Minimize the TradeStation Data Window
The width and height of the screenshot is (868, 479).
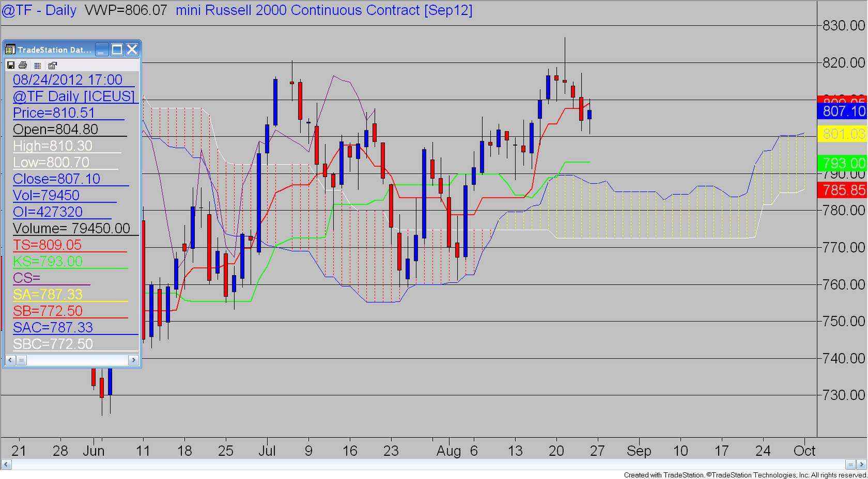pos(102,50)
